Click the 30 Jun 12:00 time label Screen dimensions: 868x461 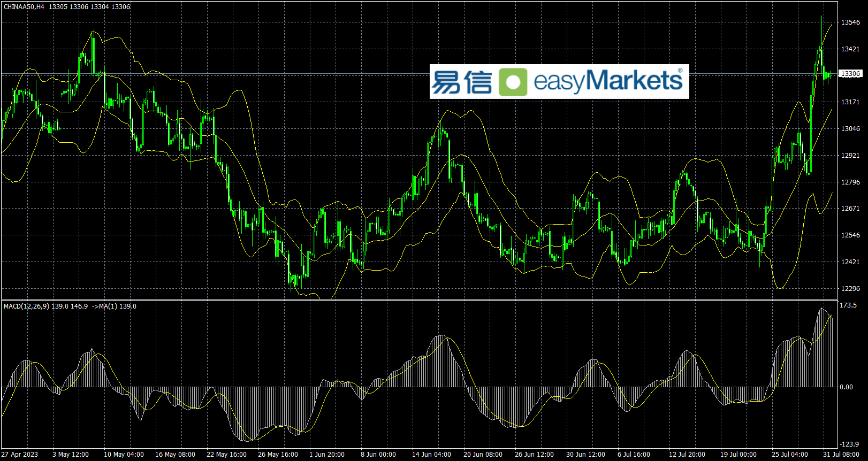pos(585,455)
